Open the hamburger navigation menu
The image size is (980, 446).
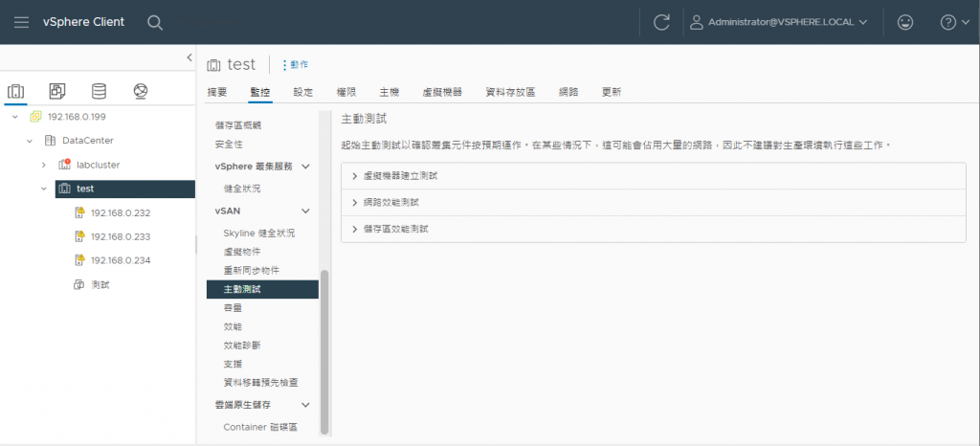(21, 22)
